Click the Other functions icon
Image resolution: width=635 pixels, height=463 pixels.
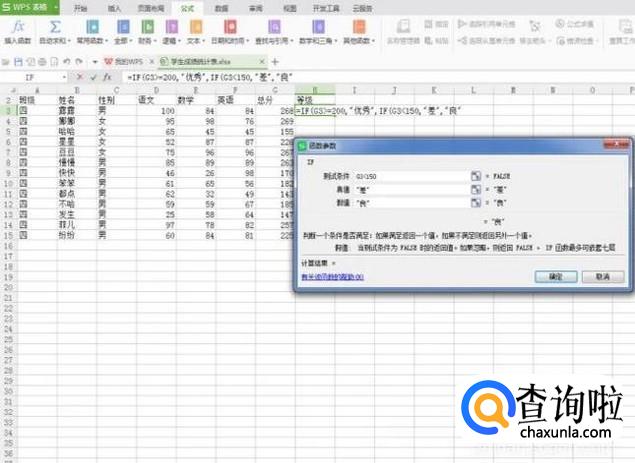click(359, 28)
